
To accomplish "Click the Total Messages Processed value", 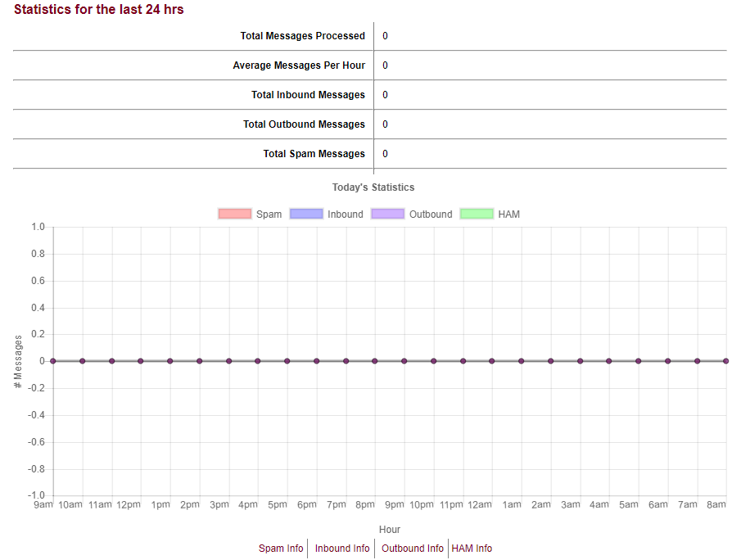I will (385, 36).
